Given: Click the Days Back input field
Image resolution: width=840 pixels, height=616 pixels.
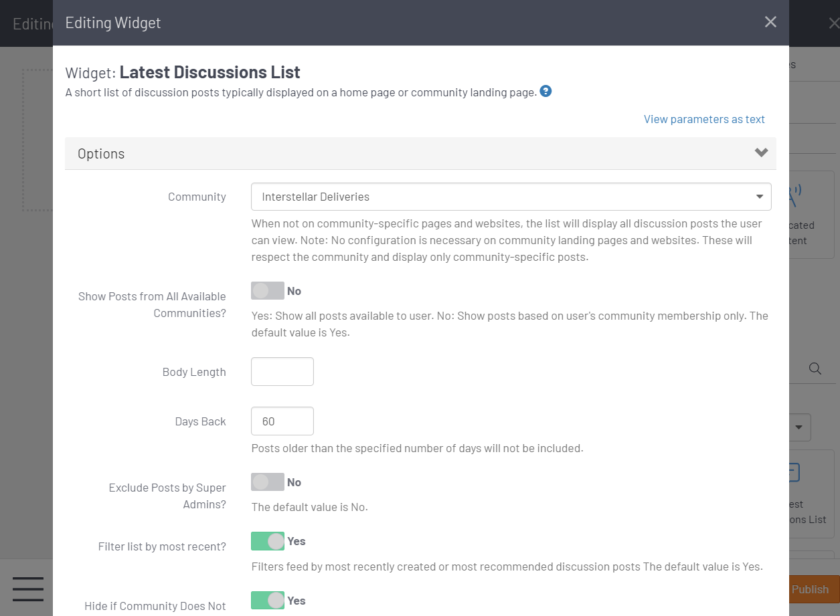Looking at the screenshot, I should coord(282,421).
